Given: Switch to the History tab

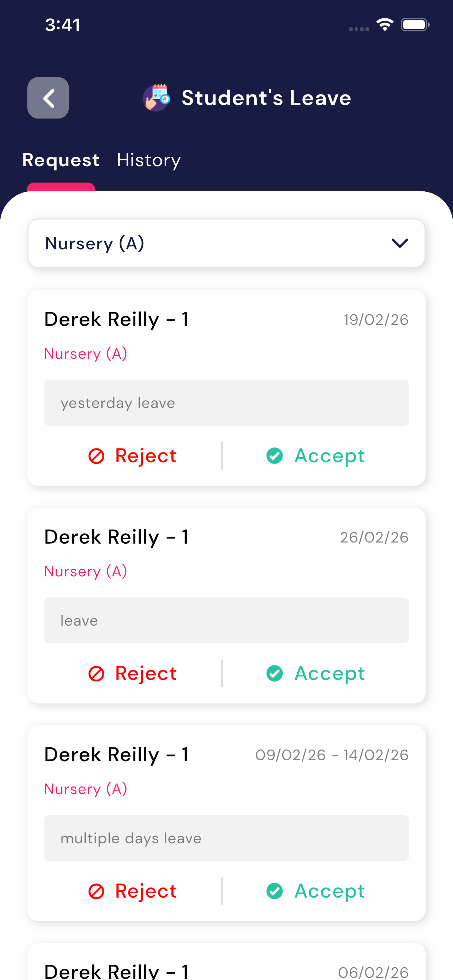Looking at the screenshot, I should [148, 160].
